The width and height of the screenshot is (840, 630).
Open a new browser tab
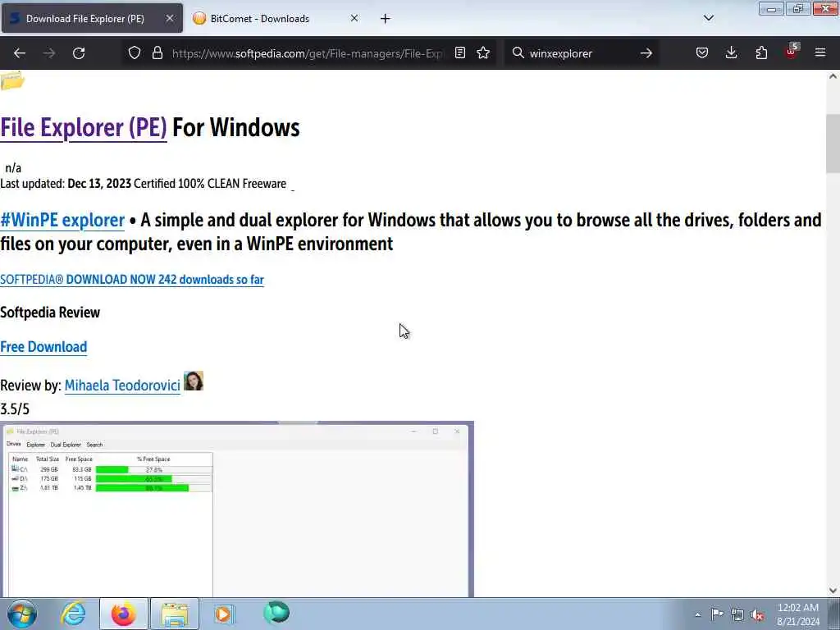[x=386, y=19]
